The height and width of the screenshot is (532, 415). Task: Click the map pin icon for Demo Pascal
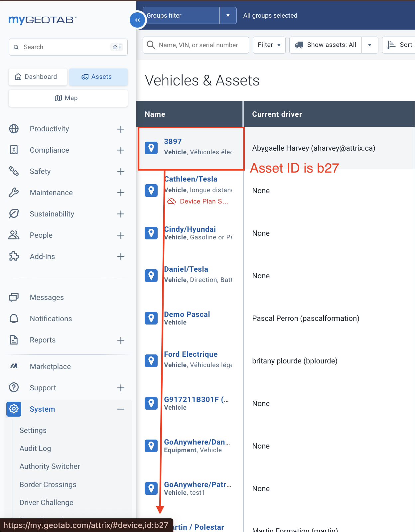151,318
